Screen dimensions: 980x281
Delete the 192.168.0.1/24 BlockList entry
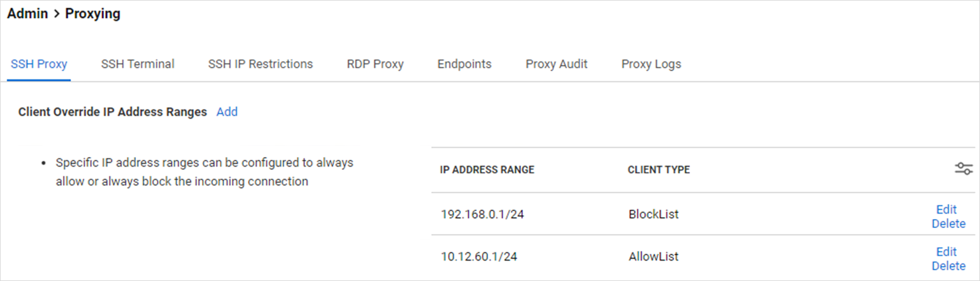948,224
